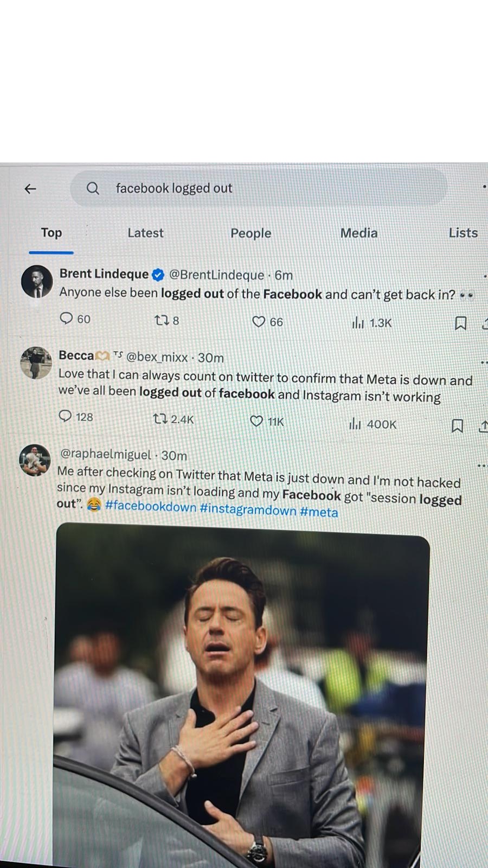The height and width of the screenshot is (868, 488).
Task: Click the search magnifier icon
Action: [x=93, y=188]
